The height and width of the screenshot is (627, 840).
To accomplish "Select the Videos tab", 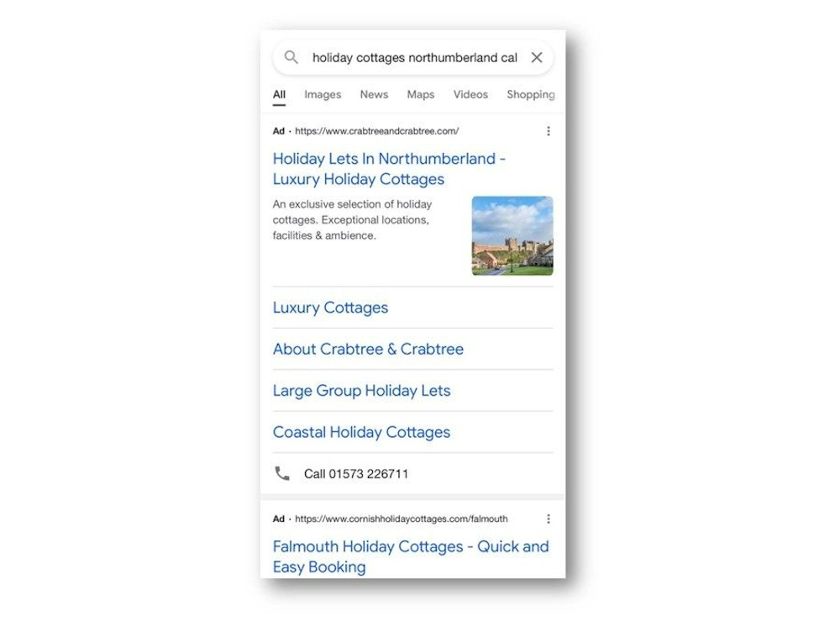I will point(470,94).
